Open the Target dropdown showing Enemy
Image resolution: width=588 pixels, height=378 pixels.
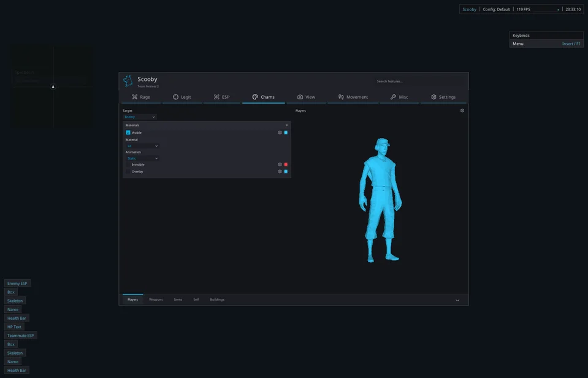pos(140,117)
